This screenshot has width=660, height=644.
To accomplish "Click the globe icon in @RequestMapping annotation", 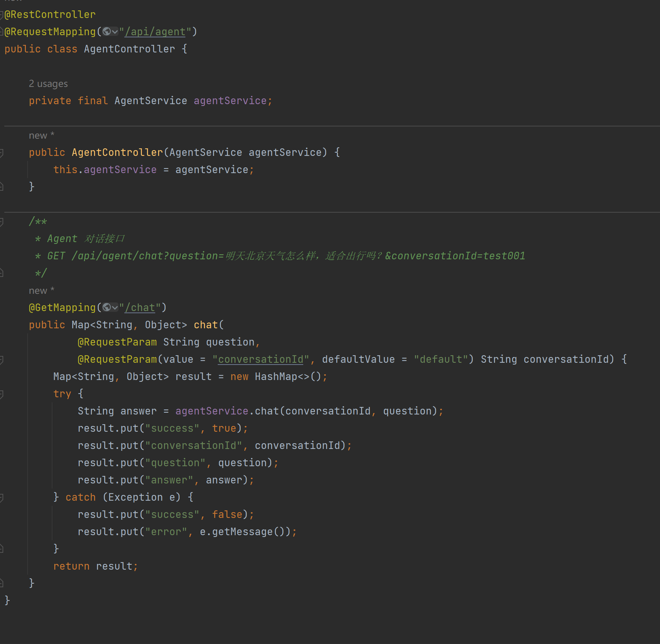I will pos(107,32).
